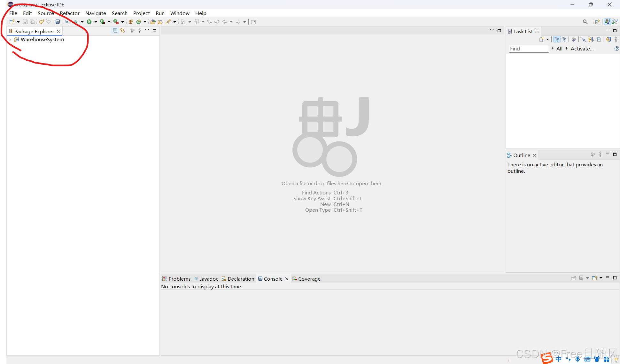
Task: Synchronize changed tasks in Task List
Action: click(608, 39)
